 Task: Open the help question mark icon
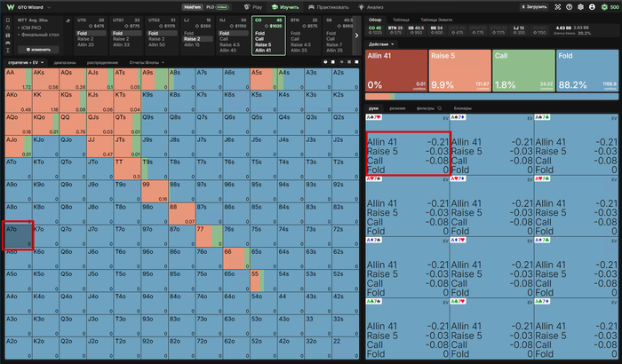(569, 7)
